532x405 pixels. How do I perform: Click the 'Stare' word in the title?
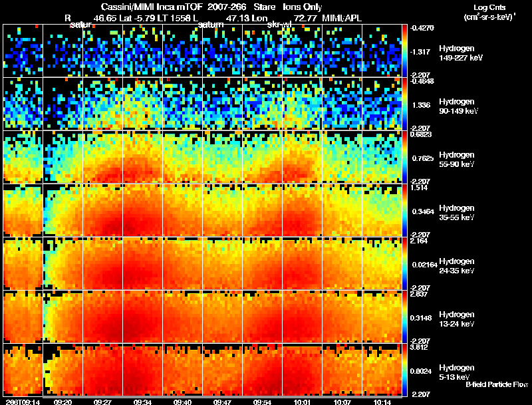(x=264, y=7)
